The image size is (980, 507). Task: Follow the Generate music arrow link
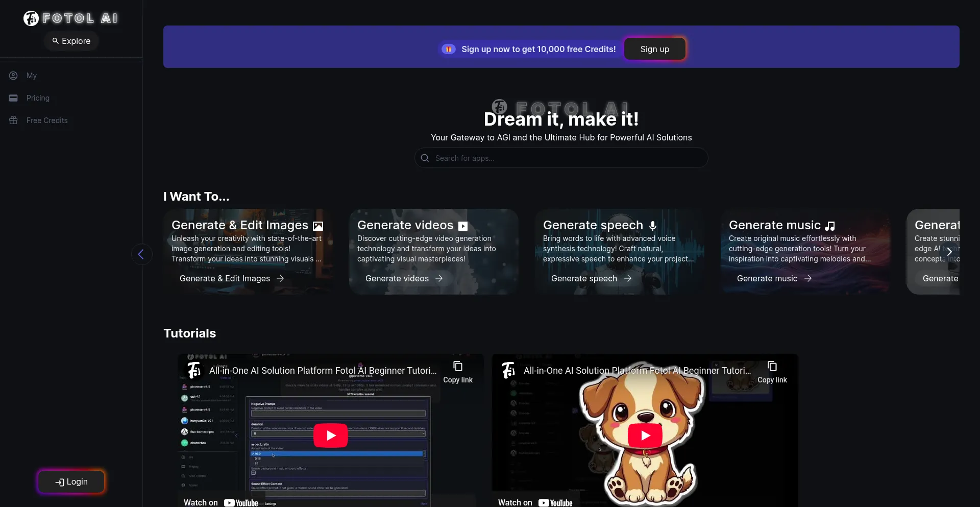[x=774, y=278]
